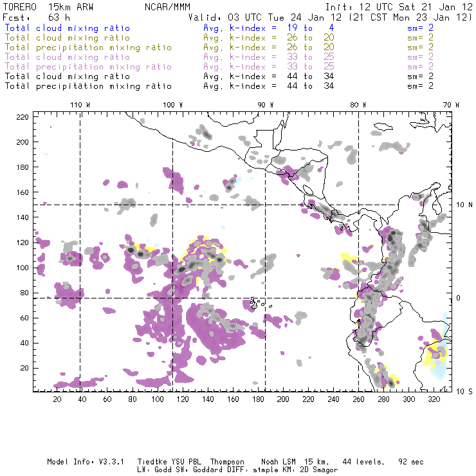
Task: Click the '140' y-axis tick label
Action: click(23, 217)
